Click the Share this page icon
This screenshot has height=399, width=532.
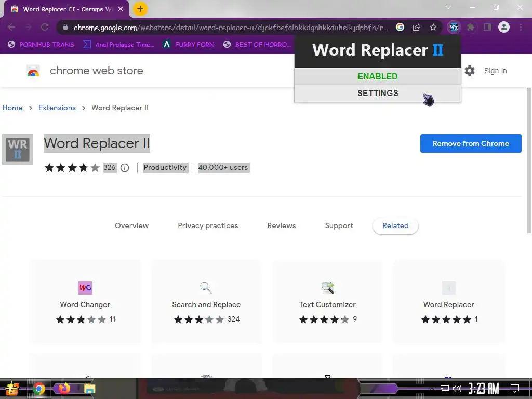(x=417, y=27)
